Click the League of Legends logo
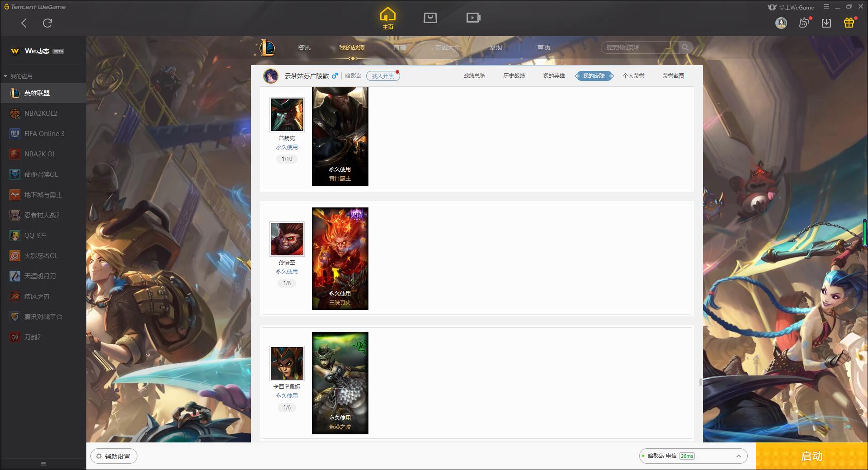This screenshot has width=868, height=470. pos(267,47)
